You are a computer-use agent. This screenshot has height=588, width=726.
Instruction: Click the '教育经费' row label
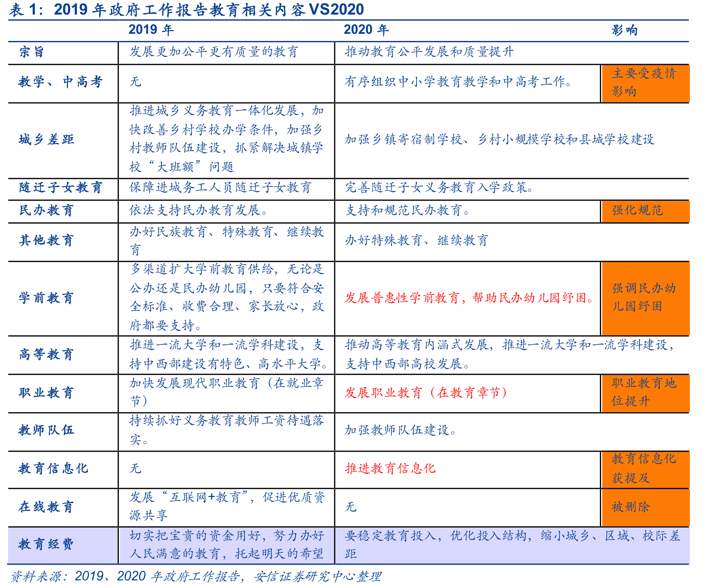[x=46, y=544]
